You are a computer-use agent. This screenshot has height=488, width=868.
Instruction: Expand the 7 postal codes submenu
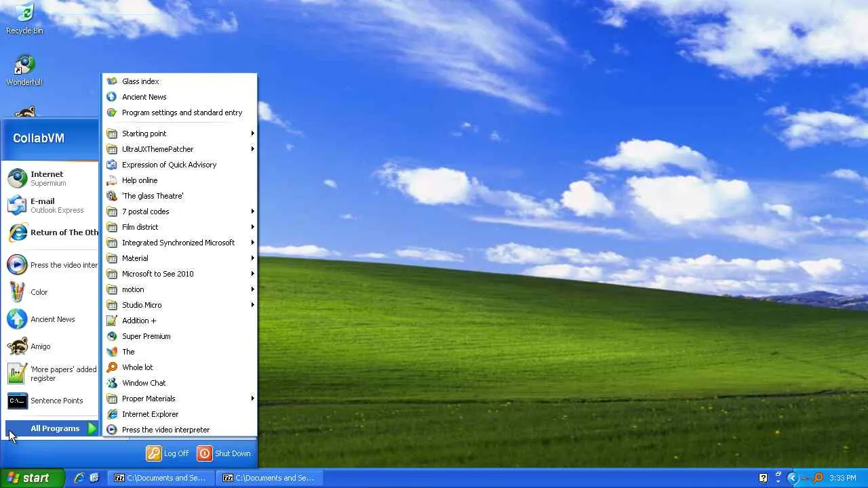pos(180,211)
